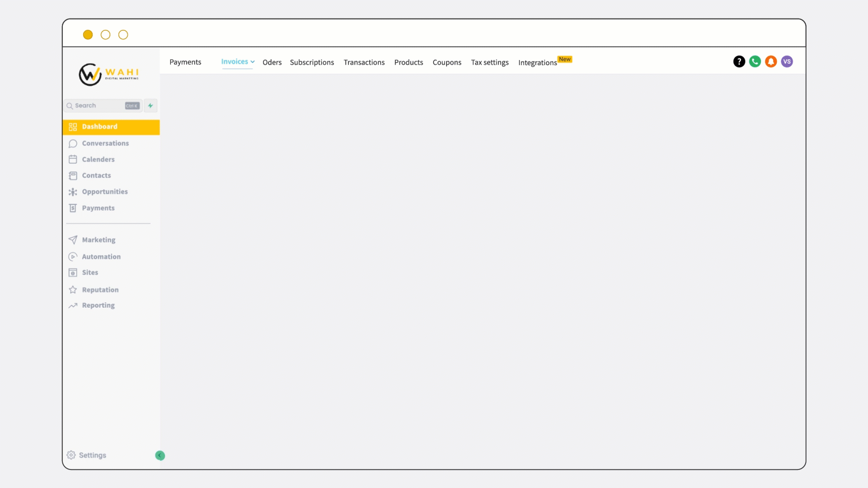This screenshot has width=868, height=488.
Task: Select Payments tab in top navigation
Action: [185, 62]
